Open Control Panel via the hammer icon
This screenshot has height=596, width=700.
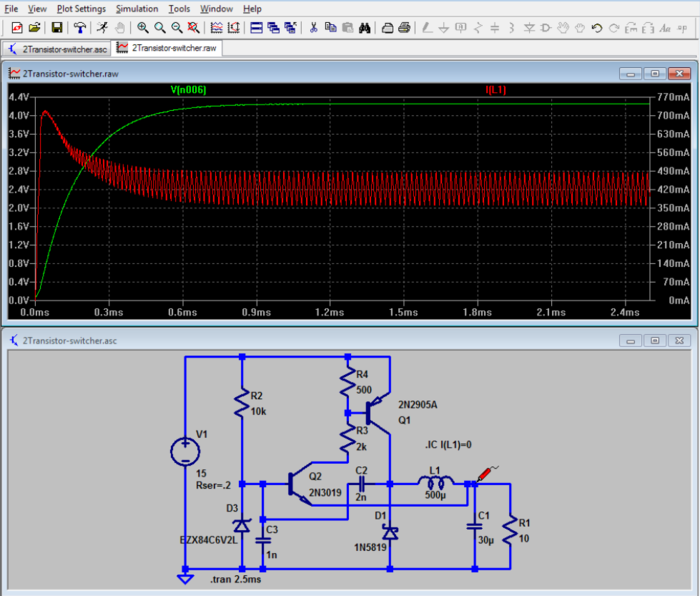(78, 28)
